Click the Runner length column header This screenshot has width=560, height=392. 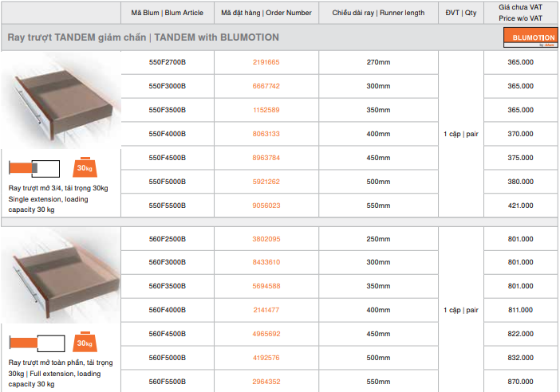378,13
